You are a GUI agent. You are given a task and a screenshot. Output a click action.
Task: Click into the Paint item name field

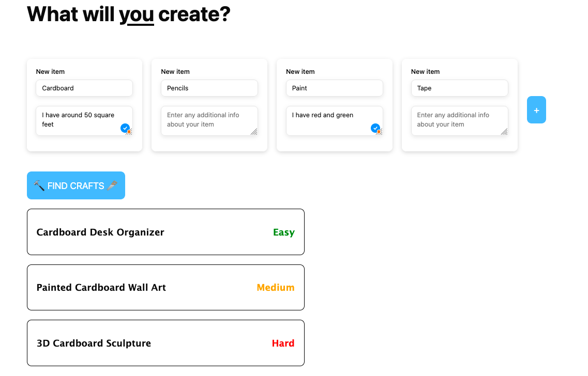[335, 88]
